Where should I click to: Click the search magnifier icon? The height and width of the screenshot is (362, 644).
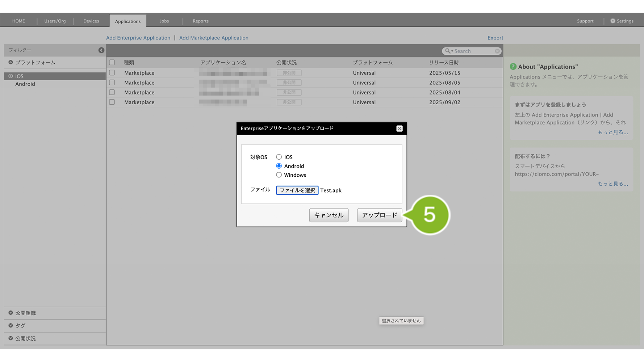448,51
